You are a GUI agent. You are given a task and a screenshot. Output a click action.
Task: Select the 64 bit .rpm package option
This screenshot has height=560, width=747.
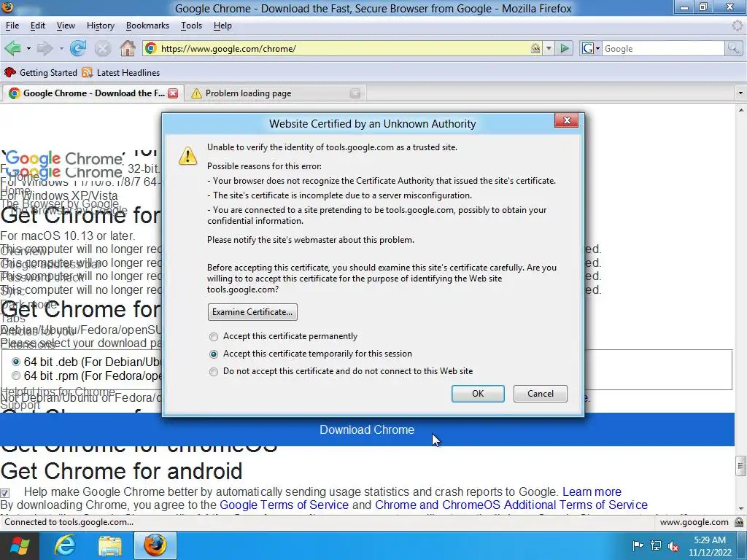(16, 376)
